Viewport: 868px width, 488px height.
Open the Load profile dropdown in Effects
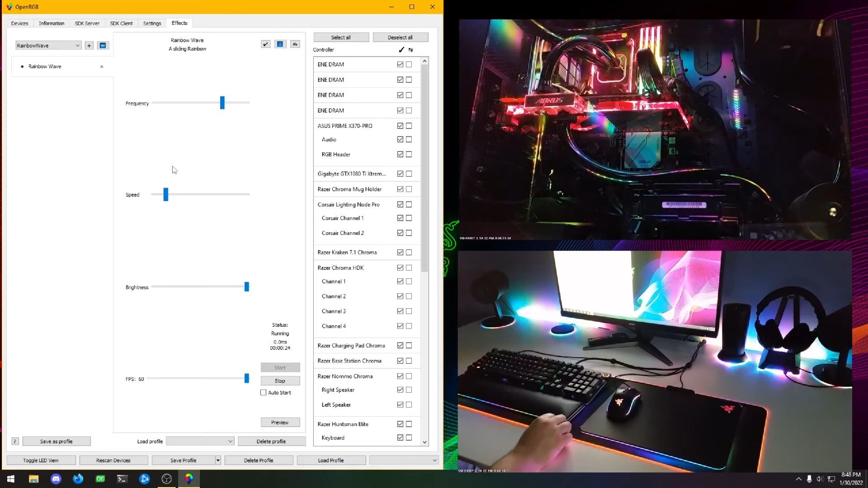[x=200, y=441]
